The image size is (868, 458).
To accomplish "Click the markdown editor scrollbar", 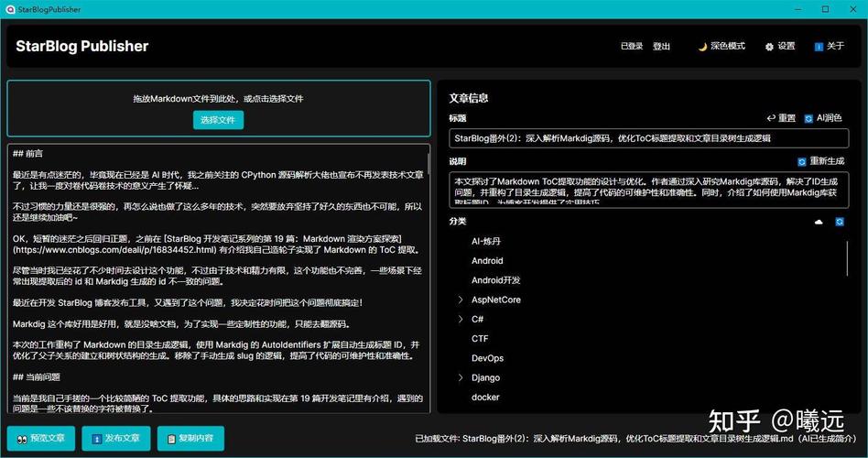I will [x=429, y=162].
